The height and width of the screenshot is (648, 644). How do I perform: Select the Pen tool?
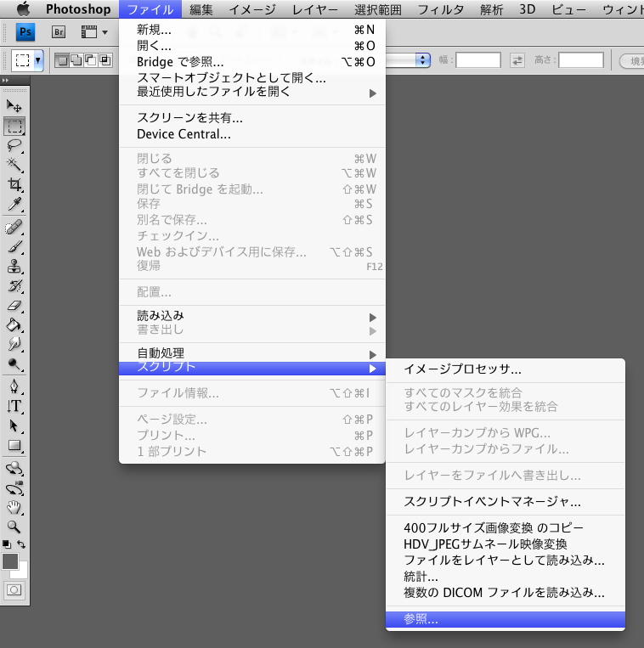(x=14, y=386)
